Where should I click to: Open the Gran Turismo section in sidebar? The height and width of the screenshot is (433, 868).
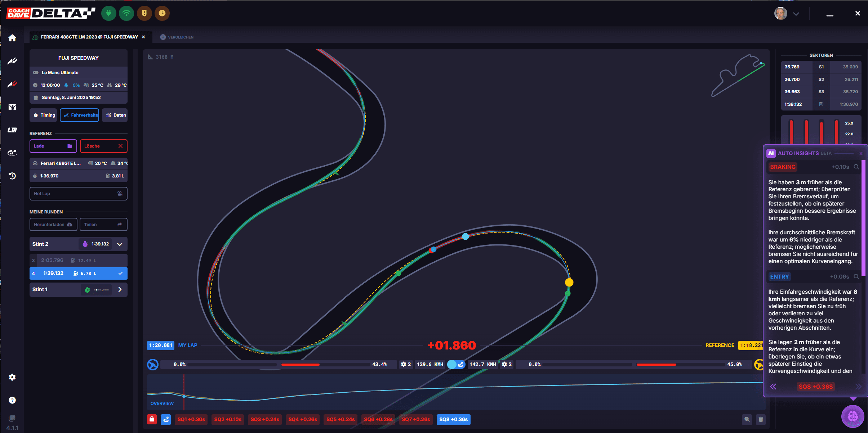click(x=12, y=153)
